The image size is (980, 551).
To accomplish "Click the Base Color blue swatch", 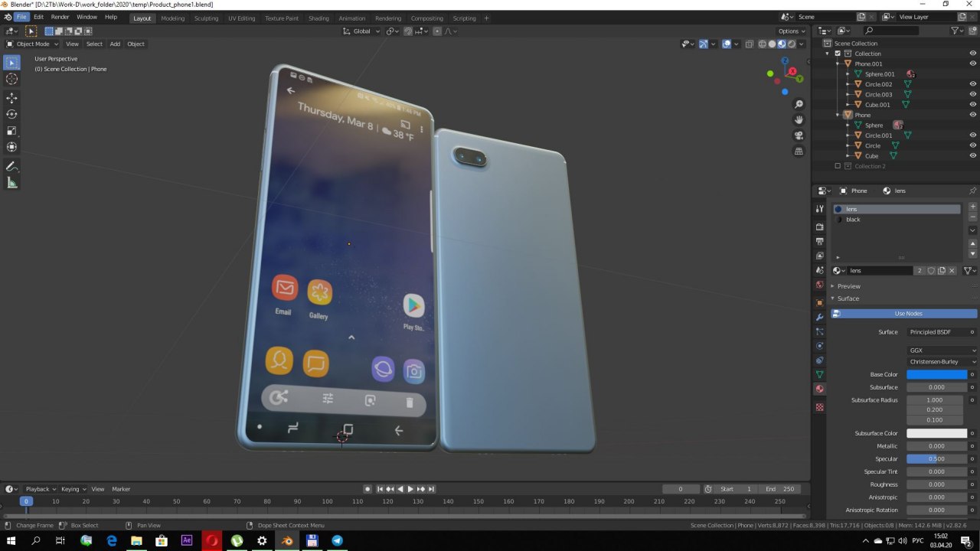I will [x=937, y=374].
